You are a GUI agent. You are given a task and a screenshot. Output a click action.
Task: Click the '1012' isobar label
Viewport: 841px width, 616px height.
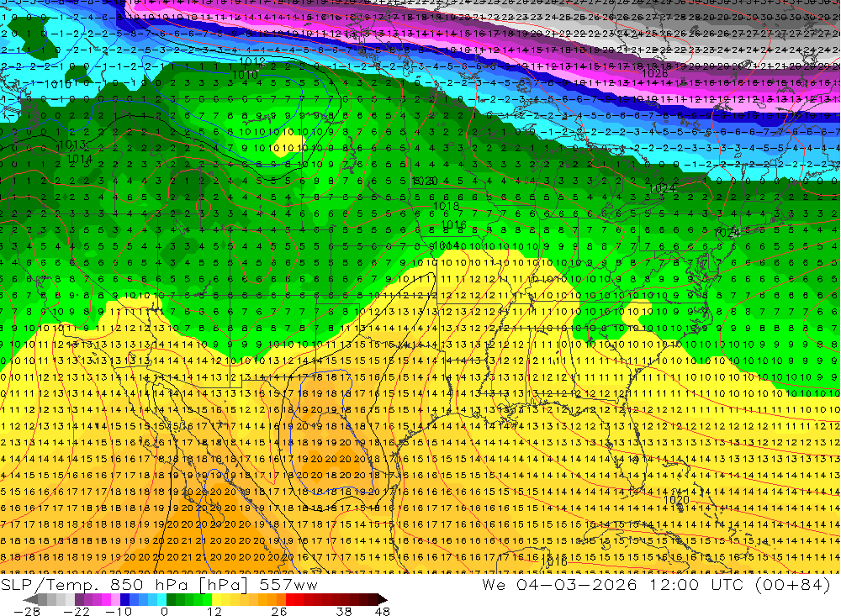coord(251,61)
